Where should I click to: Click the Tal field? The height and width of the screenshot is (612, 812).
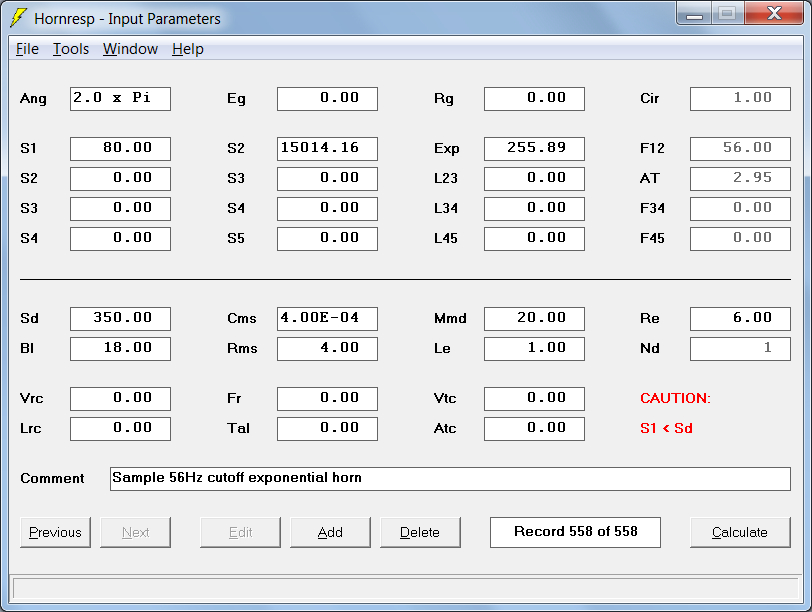tap(327, 429)
